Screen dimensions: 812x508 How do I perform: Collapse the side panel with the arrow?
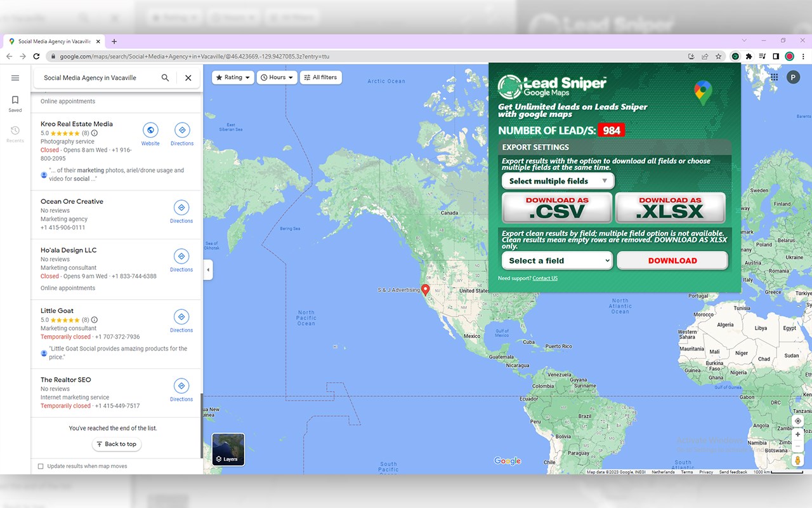click(208, 270)
